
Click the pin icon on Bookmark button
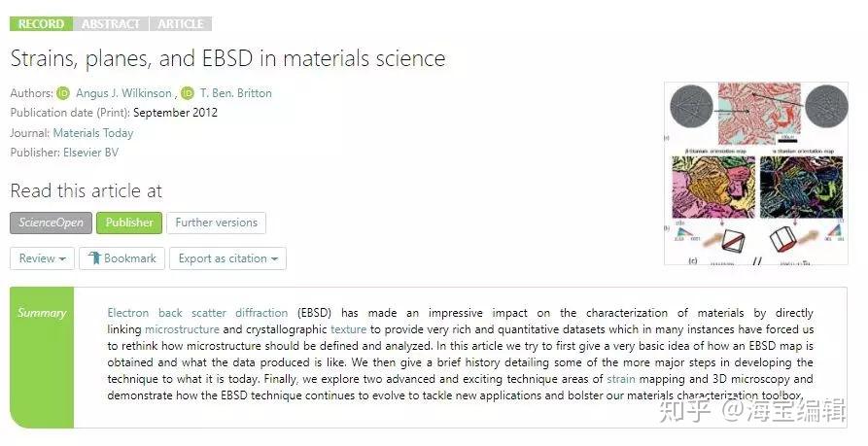click(94, 258)
